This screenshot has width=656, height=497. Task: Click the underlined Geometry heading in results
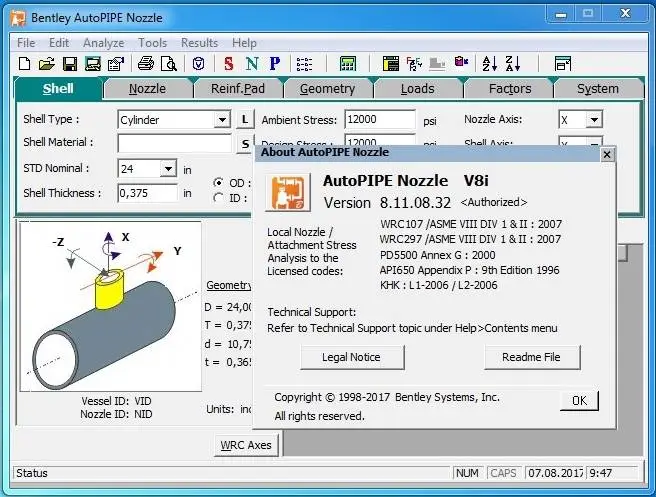coord(229,285)
